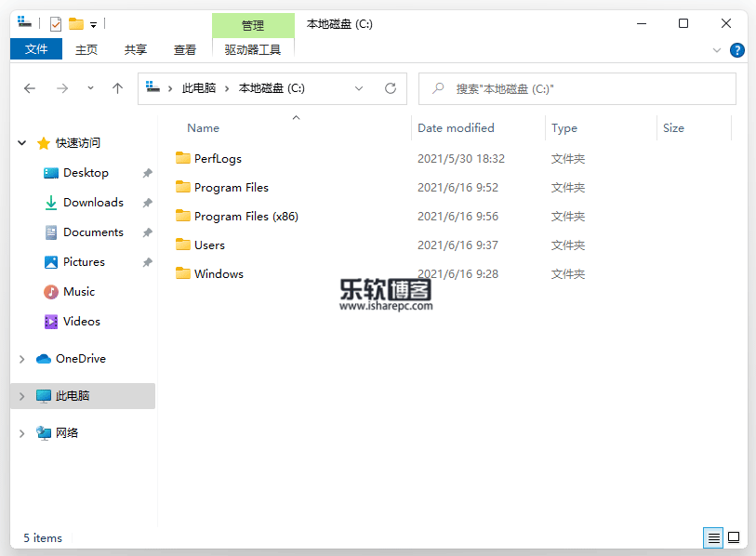The width and height of the screenshot is (756, 556).
Task: Click the forward navigation arrow
Action: click(x=62, y=87)
